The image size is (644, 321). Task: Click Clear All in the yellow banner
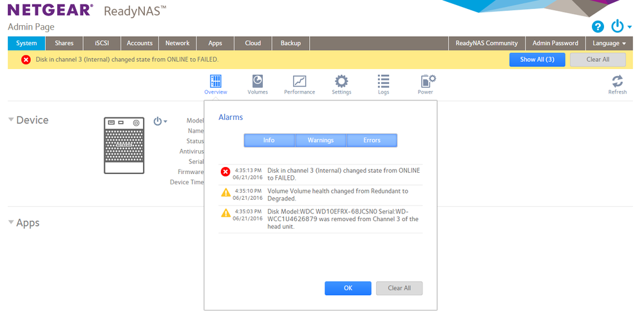pyautogui.click(x=598, y=59)
